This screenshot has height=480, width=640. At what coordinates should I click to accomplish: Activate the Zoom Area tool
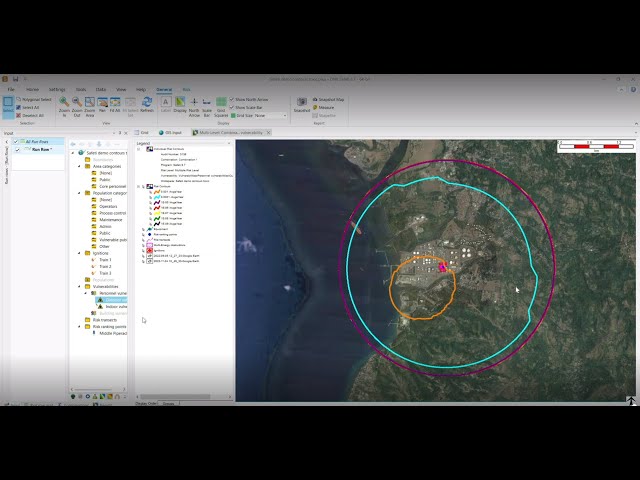click(90, 107)
